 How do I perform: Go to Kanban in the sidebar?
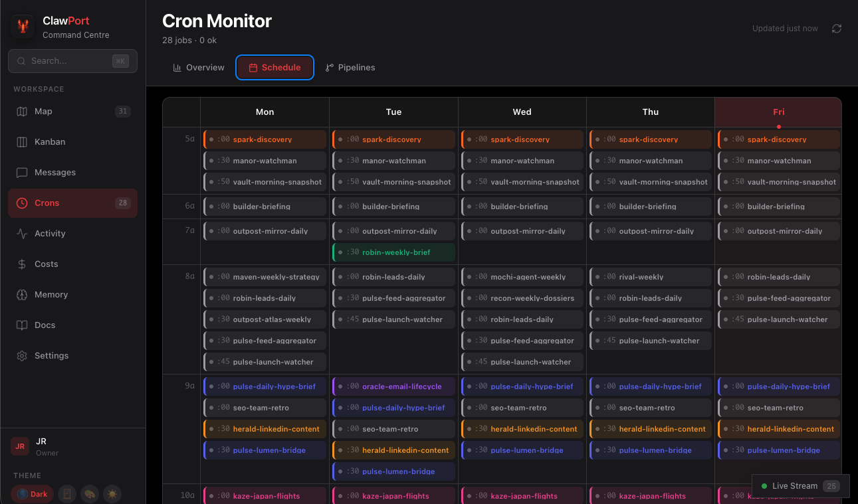(x=73, y=142)
